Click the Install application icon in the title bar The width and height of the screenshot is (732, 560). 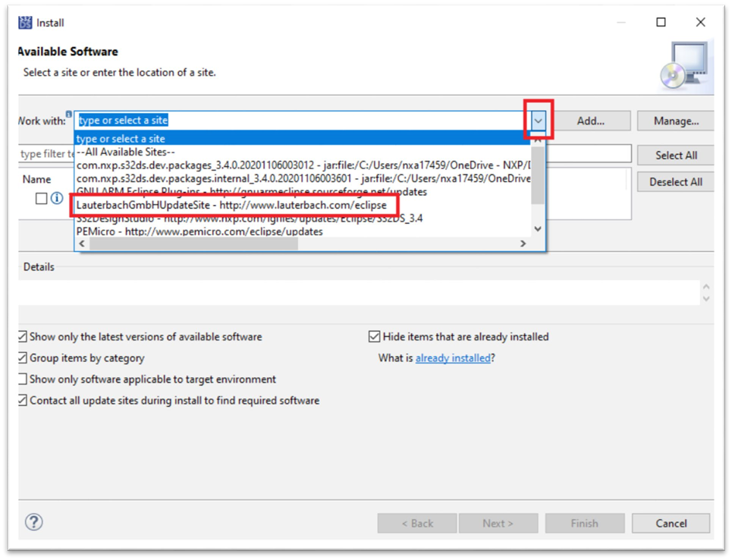click(24, 22)
